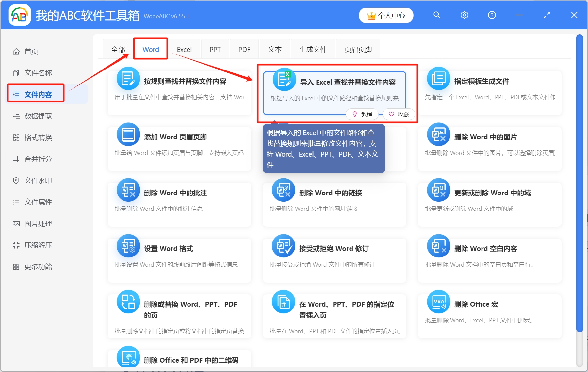
Task: Click the 数据提取 sidebar icon
Action: [x=16, y=116]
